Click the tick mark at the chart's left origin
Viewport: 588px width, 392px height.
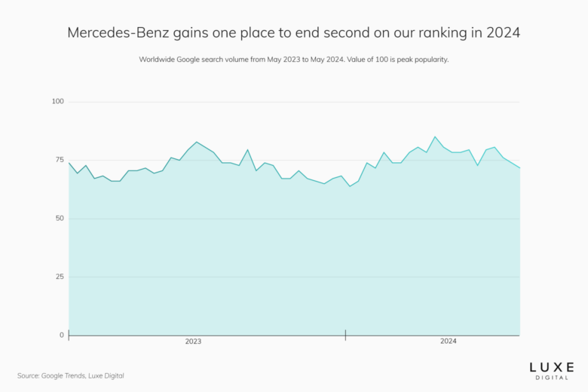[x=69, y=334]
